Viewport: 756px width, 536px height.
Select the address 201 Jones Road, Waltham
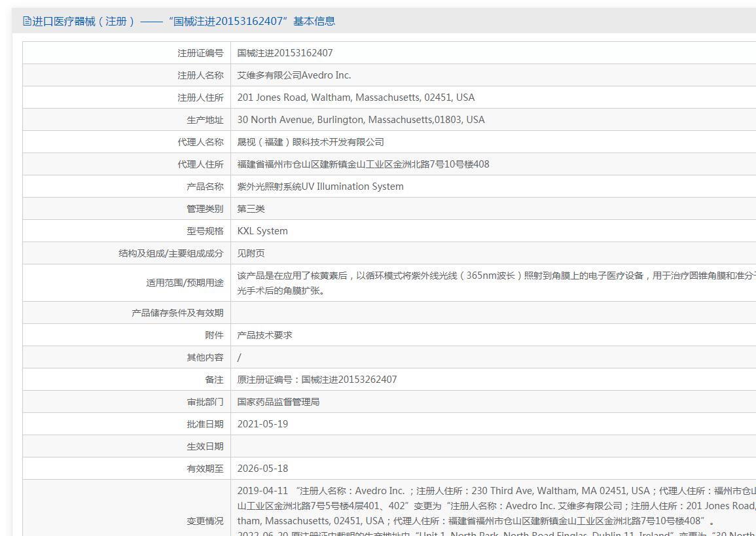[356, 98]
